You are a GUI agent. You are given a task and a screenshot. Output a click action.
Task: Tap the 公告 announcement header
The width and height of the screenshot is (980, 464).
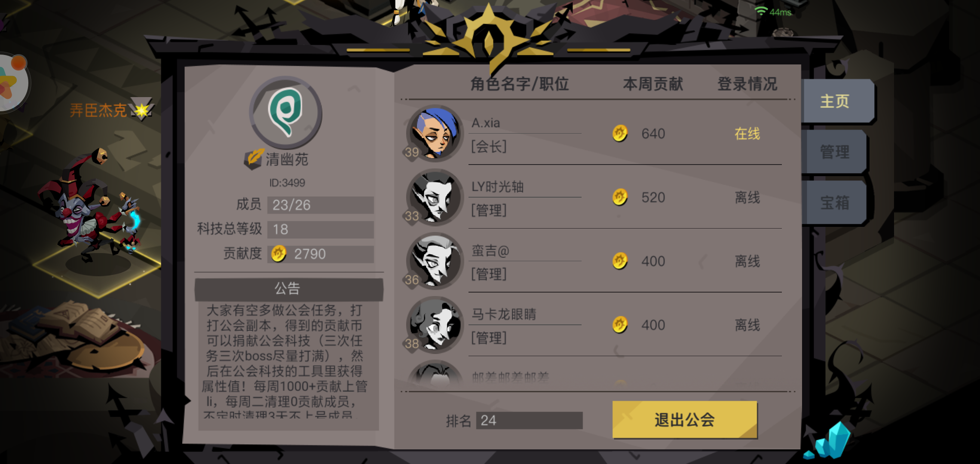click(x=288, y=289)
